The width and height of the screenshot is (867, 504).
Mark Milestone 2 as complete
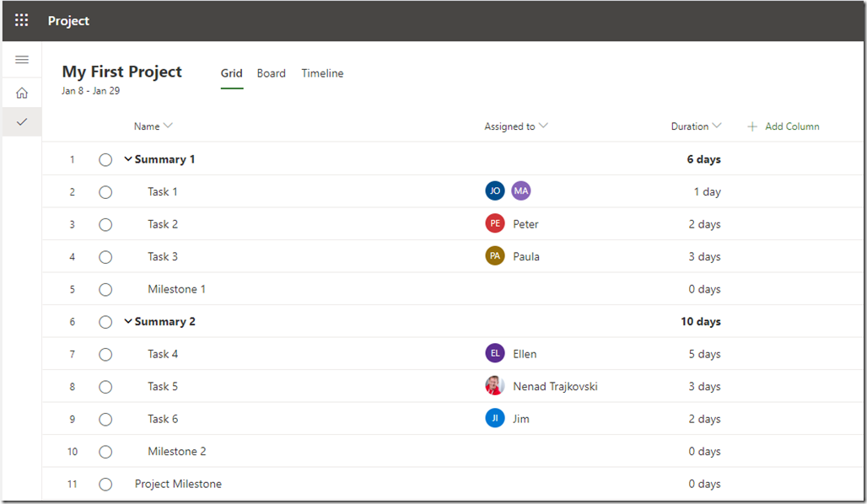pyautogui.click(x=105, y=452)
